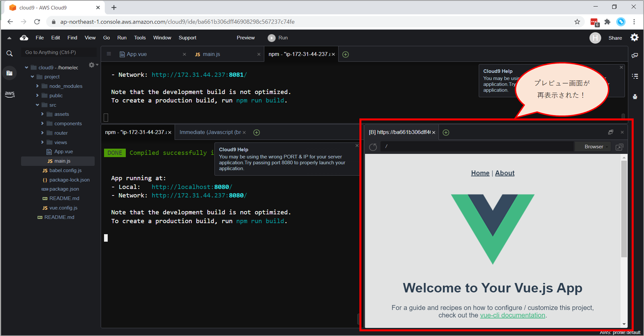Open Chrome extensions puzzle icon
This screenshot has width=644, height=336.
(607, 22)
